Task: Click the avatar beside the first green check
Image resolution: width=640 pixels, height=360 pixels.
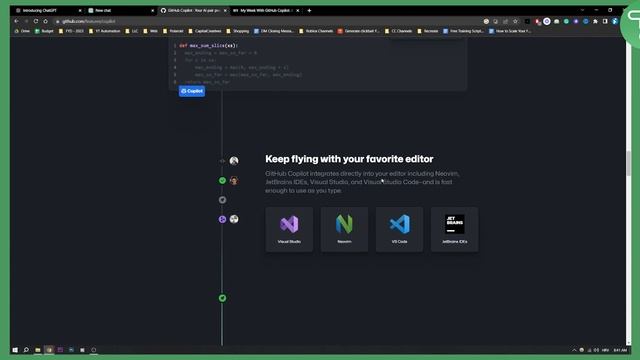Action: click(234, 180)
